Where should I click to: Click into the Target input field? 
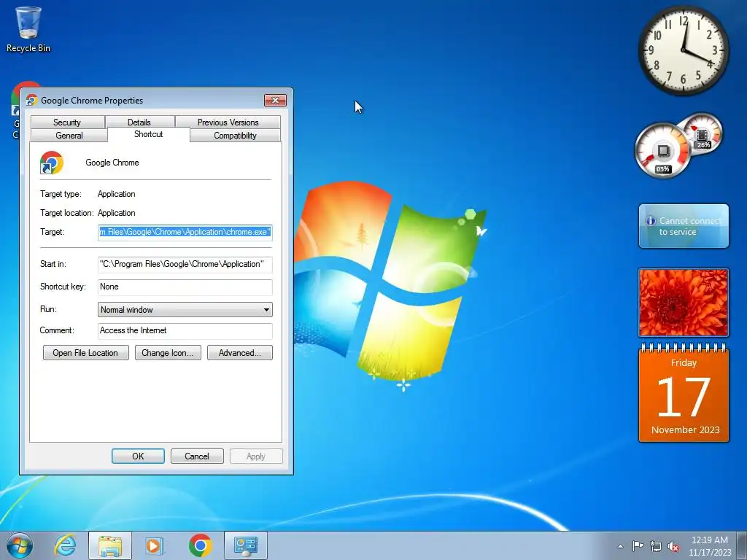coord(185,233)
